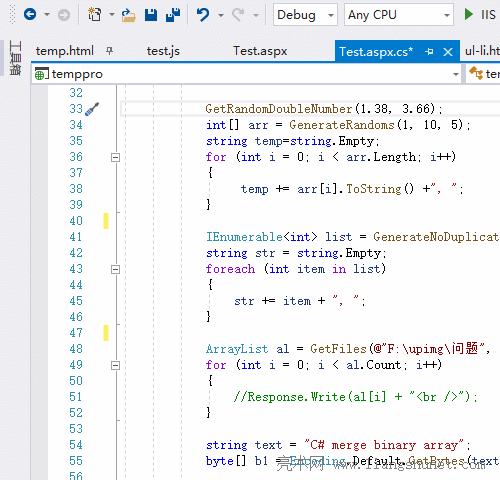Image resolution: width=500 pixels, height=480 pixels.
Task: Collapse the for loop at line 49
Action: tap(115, 365)
